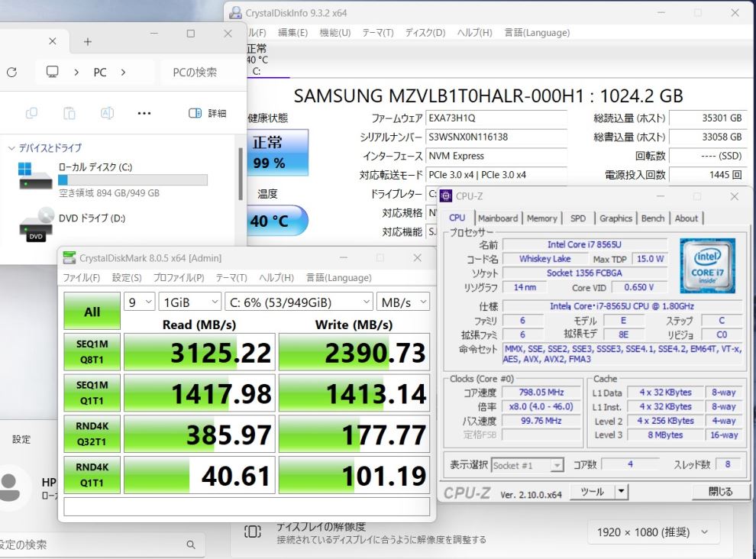Viewport: 756px width, 559px height.
Task: Open 言語(Language) menu in CrystalDiskInfo
Action: pyautogui.click(x=537, y=33)
